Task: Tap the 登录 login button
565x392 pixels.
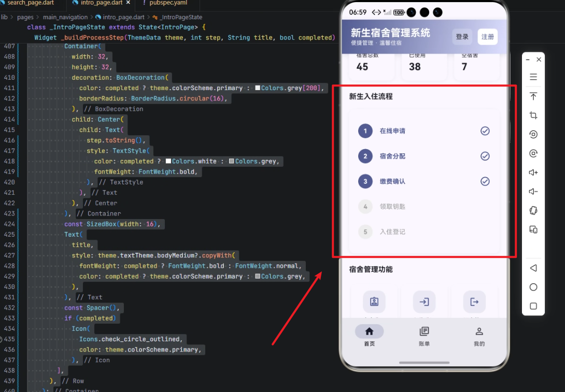Action: point(462,37)
